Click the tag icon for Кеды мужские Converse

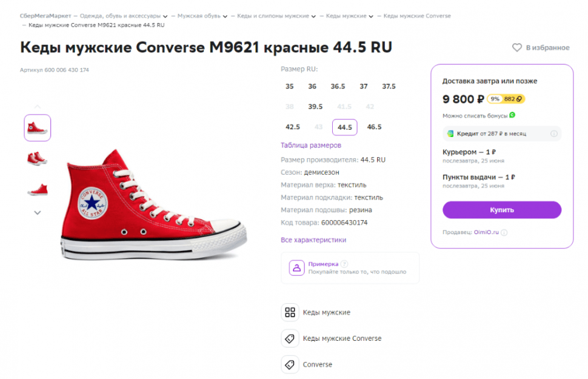click(290, 338)
